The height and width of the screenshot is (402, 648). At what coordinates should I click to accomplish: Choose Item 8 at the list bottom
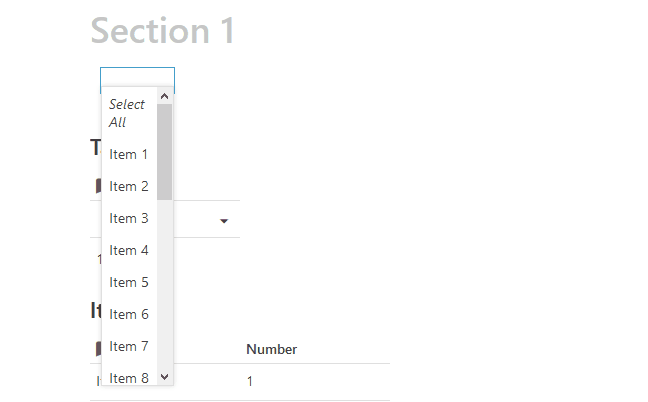click(x=129, y=378)
